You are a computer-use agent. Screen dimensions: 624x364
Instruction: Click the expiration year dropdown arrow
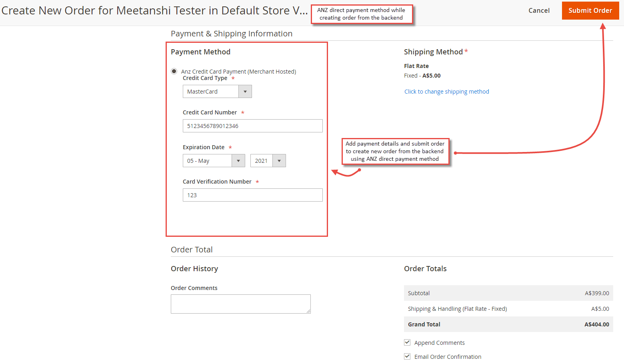279,160
